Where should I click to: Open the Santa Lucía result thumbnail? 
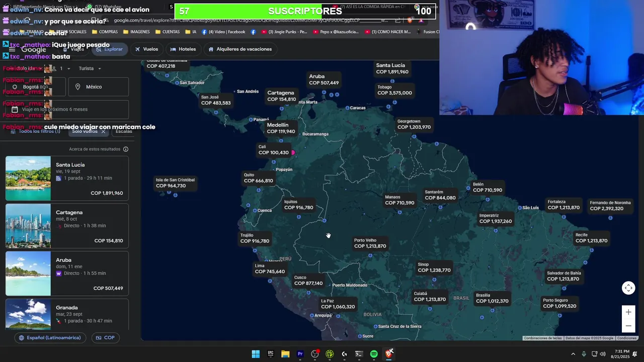pyautogui.click(x=28, y=178)
